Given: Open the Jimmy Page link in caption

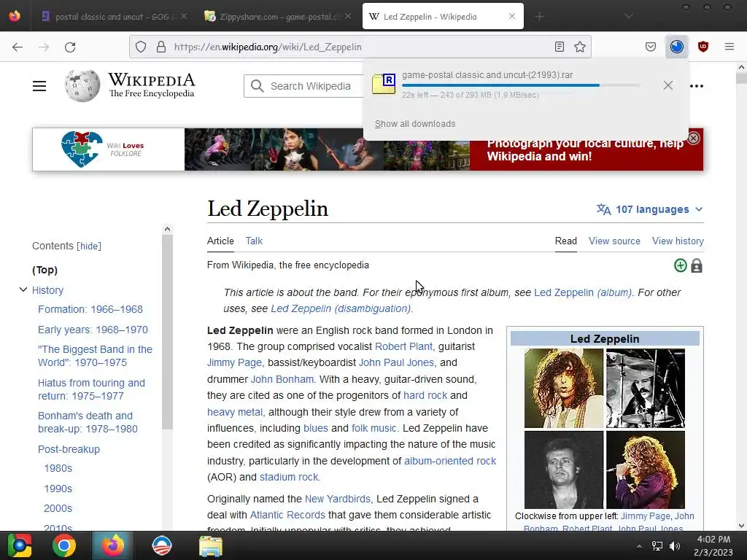Looking at the screenshot, I should tap(646, 516).
